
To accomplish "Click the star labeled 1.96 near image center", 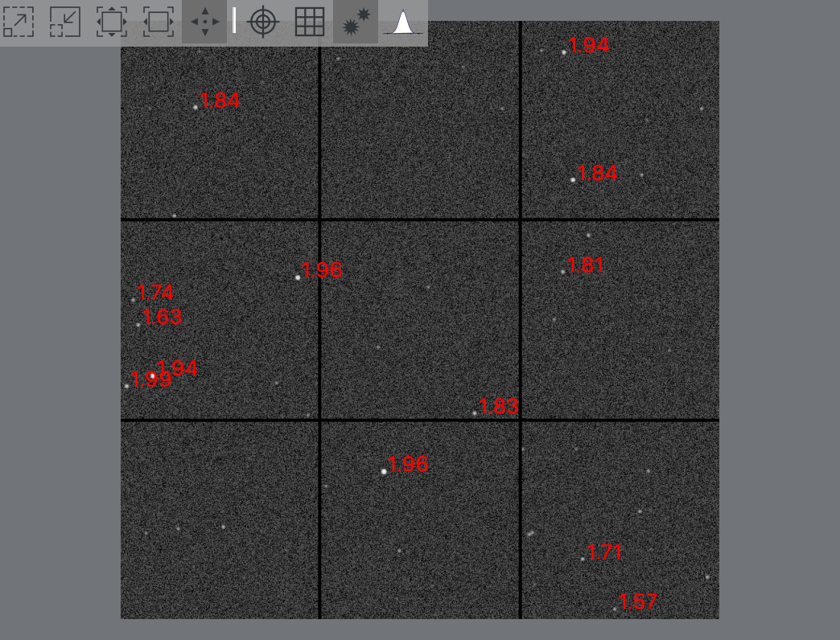I will click(299, 277).
